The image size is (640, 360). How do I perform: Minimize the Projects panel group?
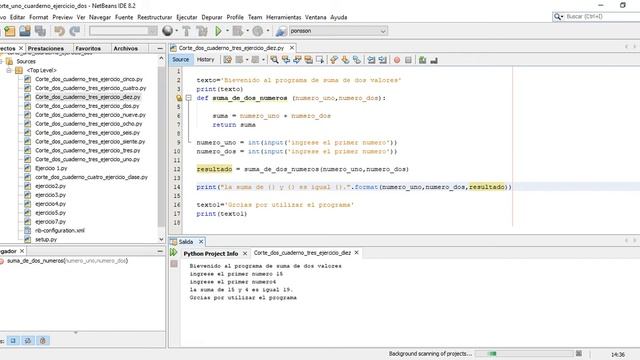click(x=160, y=48)
